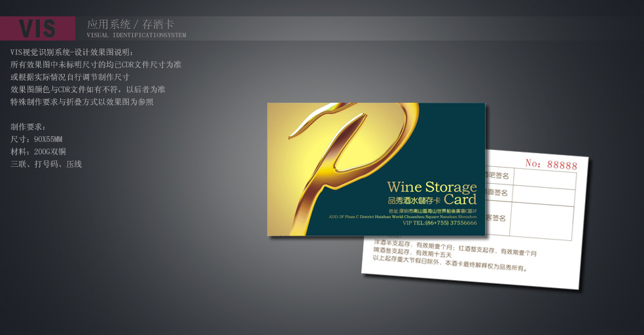Click the '吧签名' label on back card
The height and width of the screenshot is (335, 644).
pos(497,175)
